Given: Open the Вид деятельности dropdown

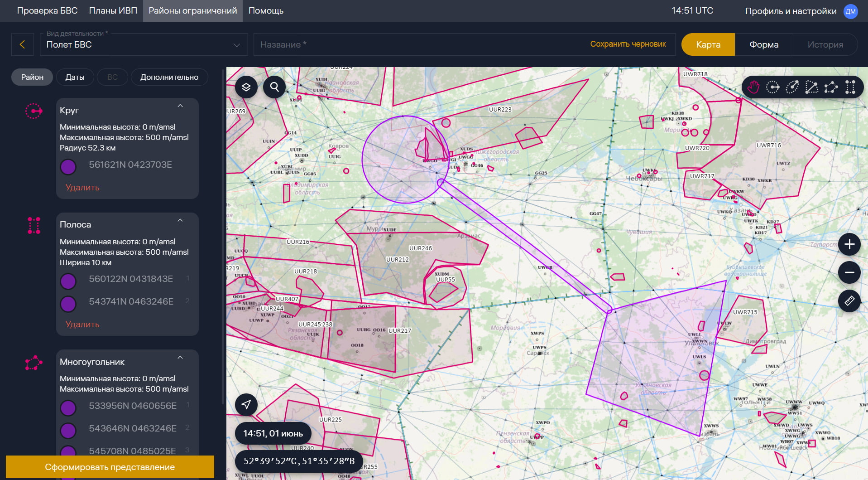Looking at the screenshot, I should tap(144, 44).
